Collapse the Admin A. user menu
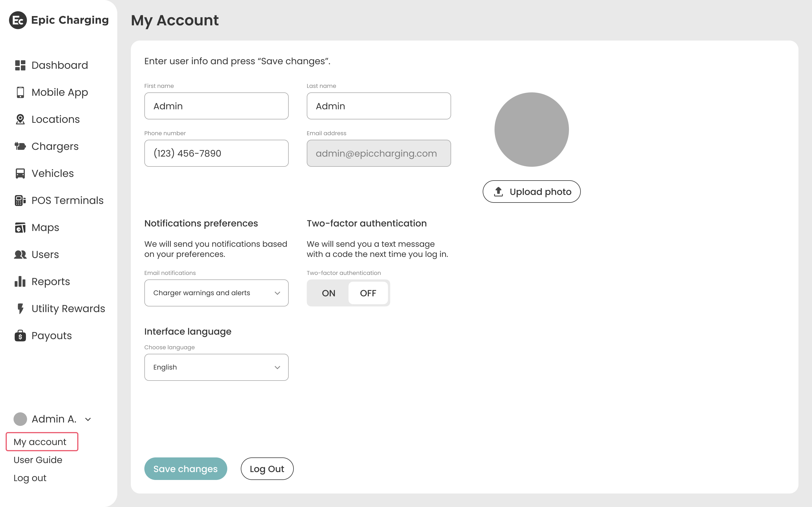Image resolution: width=812 pixels, height=507 pixels. point(88,419)
